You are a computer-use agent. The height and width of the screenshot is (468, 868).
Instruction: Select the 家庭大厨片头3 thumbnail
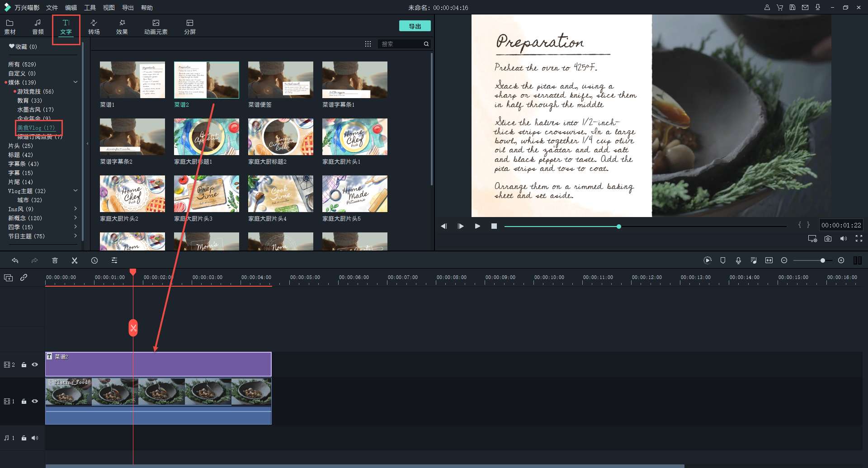(206, 194)
